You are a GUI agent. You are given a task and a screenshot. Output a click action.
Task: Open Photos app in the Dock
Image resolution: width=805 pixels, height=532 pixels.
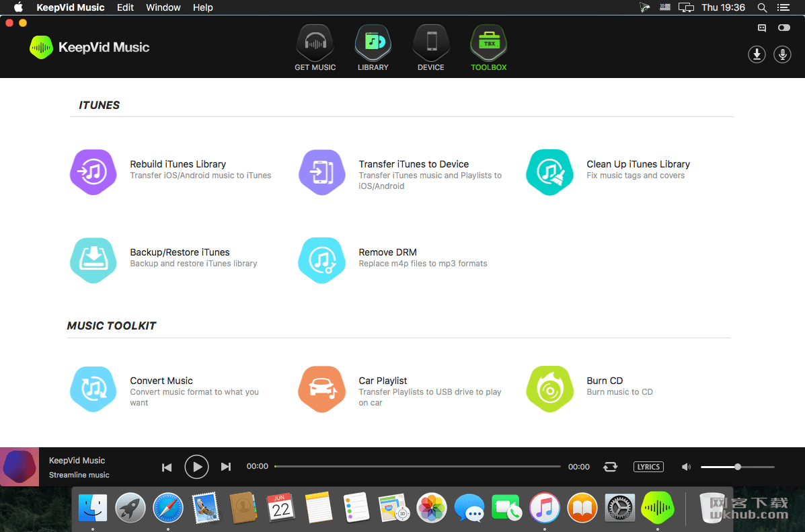(x=432, y=508)
